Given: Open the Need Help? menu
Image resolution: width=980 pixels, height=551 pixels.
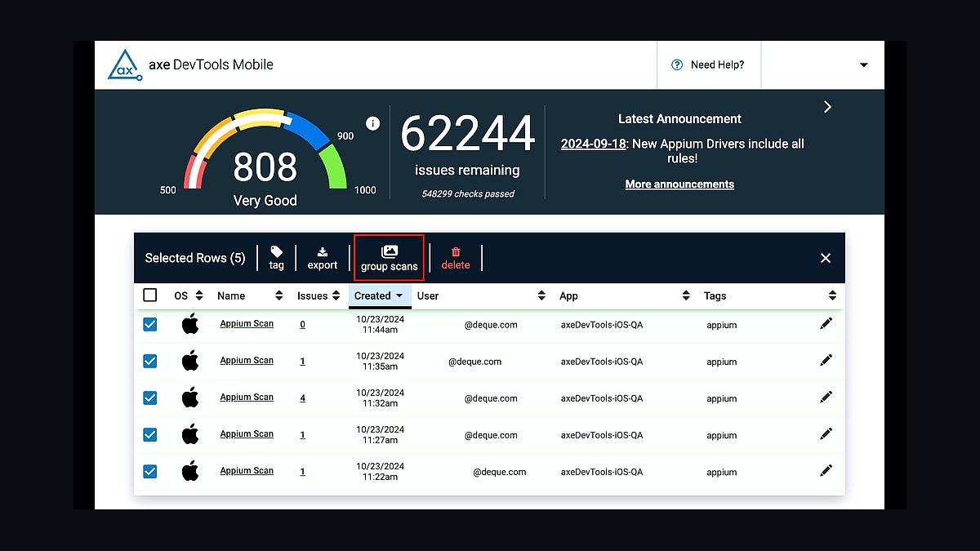Looking at the screenshot, I should click(708, 64).
